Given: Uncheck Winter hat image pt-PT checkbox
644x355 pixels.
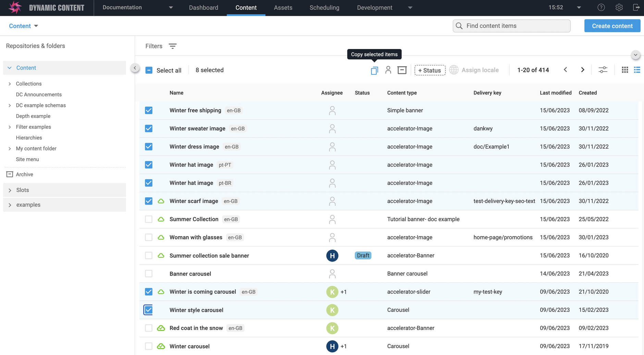Looking at the screenshot, I should [149, 165].
